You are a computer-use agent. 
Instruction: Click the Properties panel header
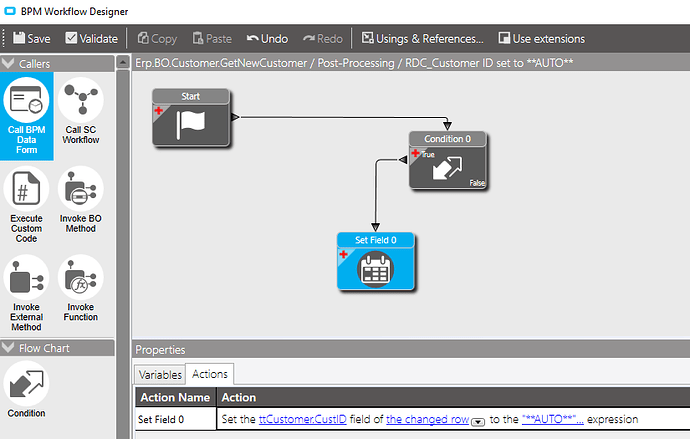coord(411,350)
